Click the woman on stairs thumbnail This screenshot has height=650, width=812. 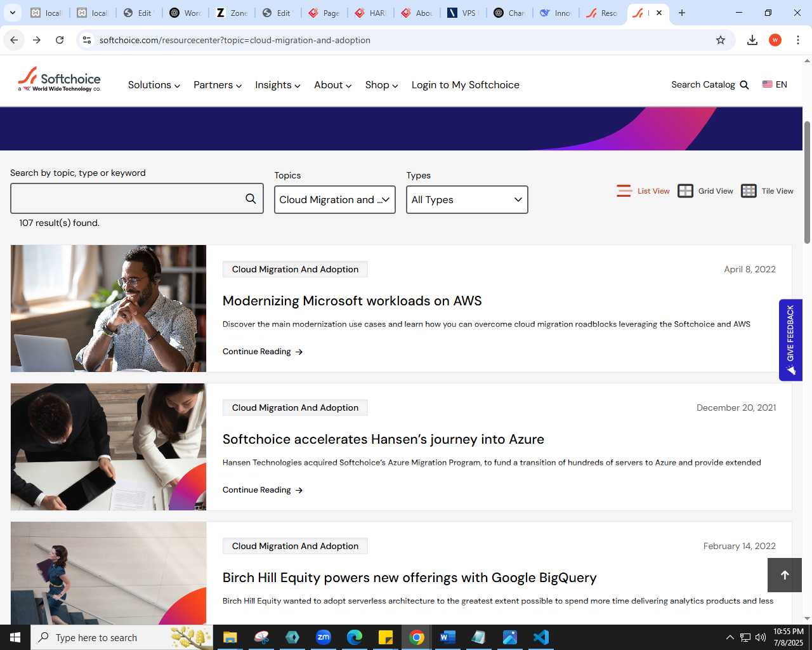tap(108, 573)
